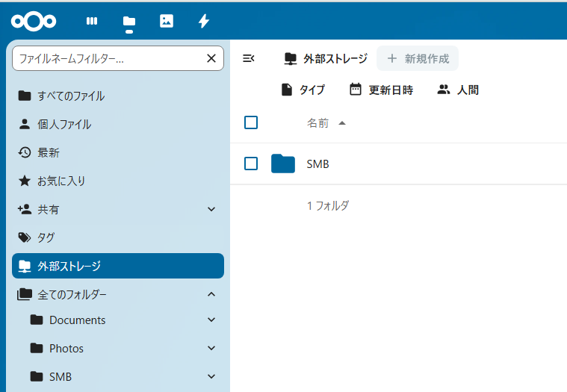Click the 新規作成 button
567x392 pixels.
[418, 58]
